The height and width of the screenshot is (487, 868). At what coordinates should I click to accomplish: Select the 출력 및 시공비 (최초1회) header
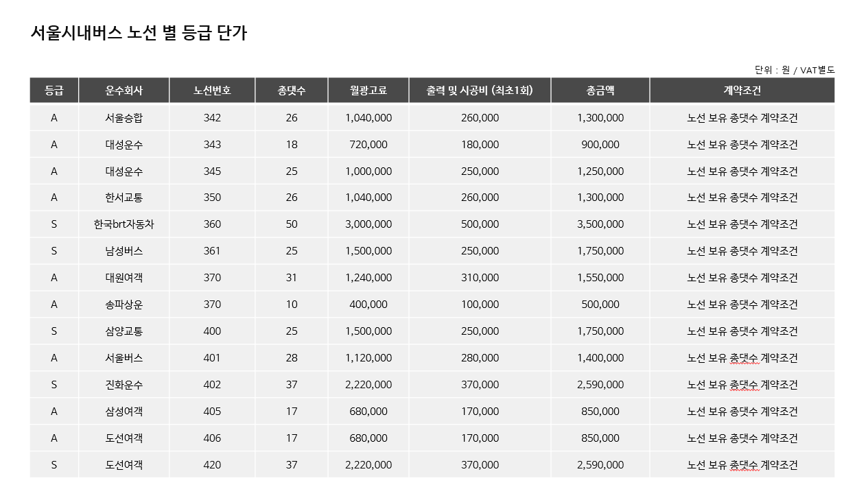(480, 91)
